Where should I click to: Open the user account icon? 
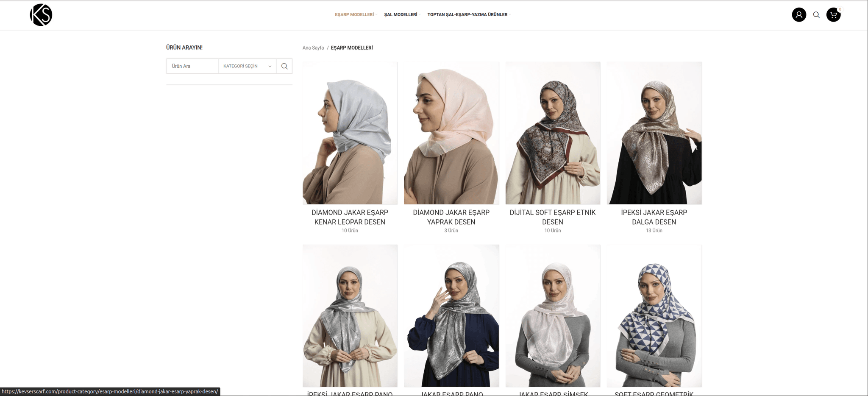799,15
